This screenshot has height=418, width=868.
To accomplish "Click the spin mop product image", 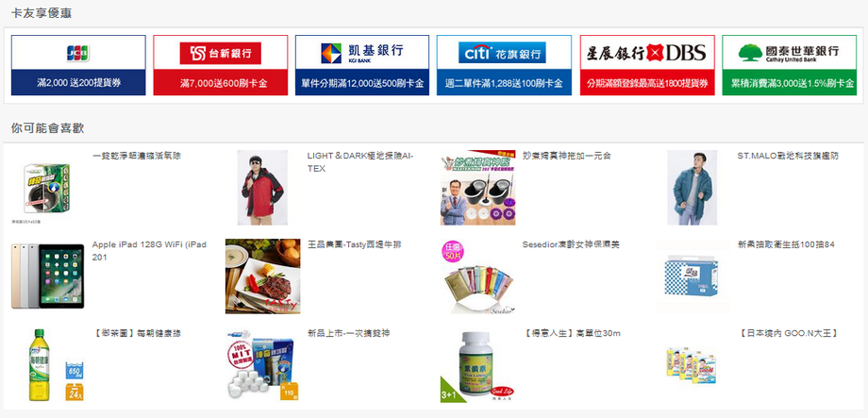I will coord(477,188).
